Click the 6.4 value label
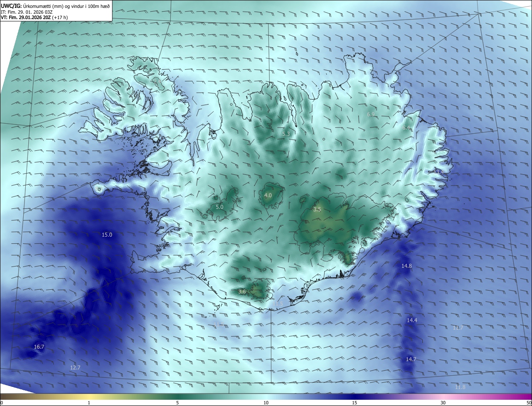The image size is (532, 406). 406,128
